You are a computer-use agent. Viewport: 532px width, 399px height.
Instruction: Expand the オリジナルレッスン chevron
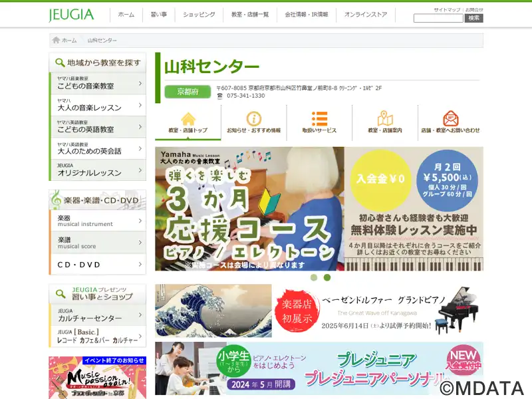coord(140,170)
